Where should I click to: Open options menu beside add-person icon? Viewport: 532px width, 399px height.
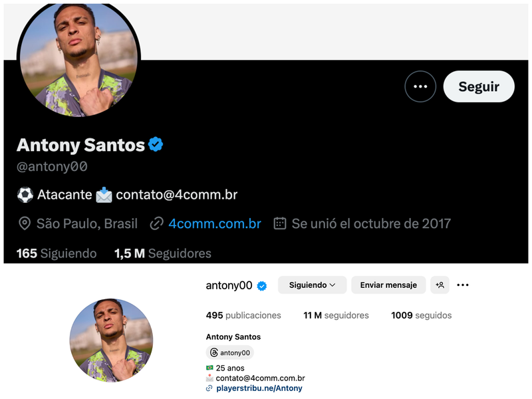point(463,285)
